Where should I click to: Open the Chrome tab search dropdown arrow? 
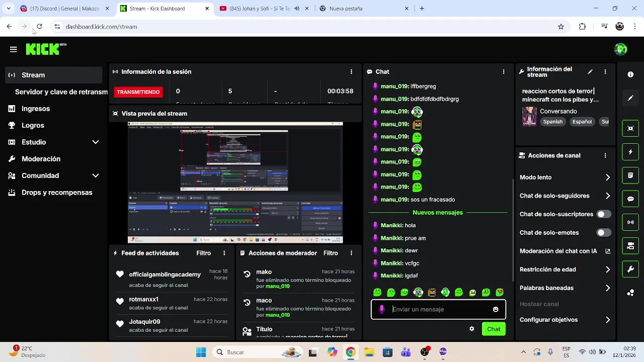click(8, 9)
